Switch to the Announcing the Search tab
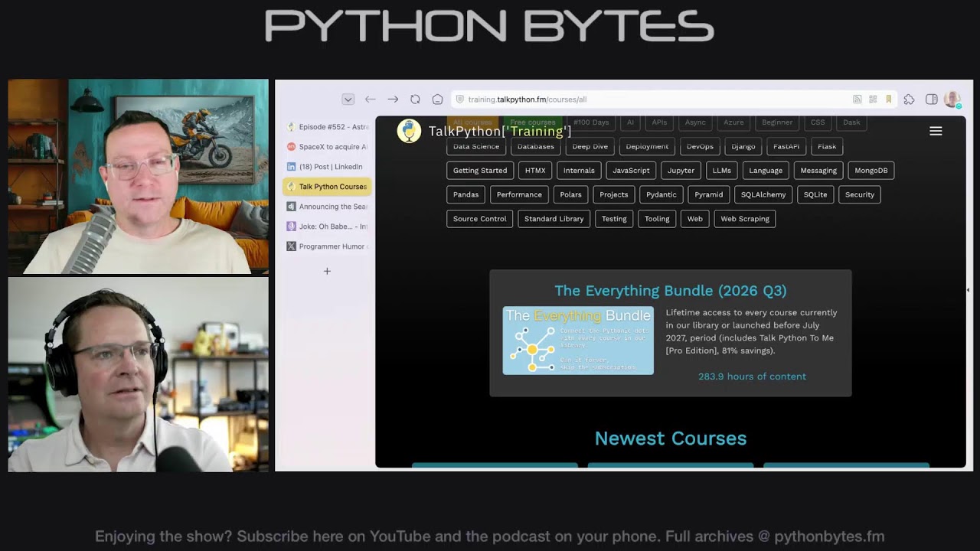980x551 pixels. [x=327, y=207]
